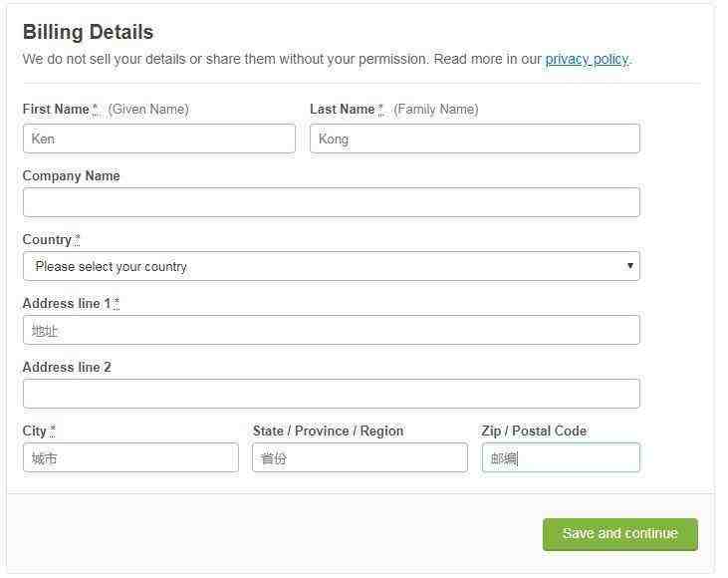Click the Address line 1 label

[67, 303]
